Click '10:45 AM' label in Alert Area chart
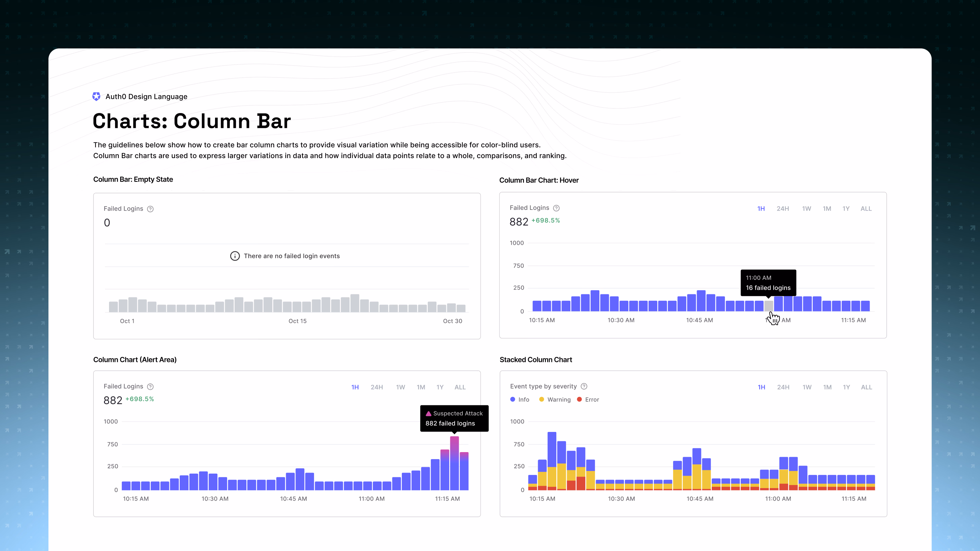This screenshot has width=980, height=551. [293, 499]
